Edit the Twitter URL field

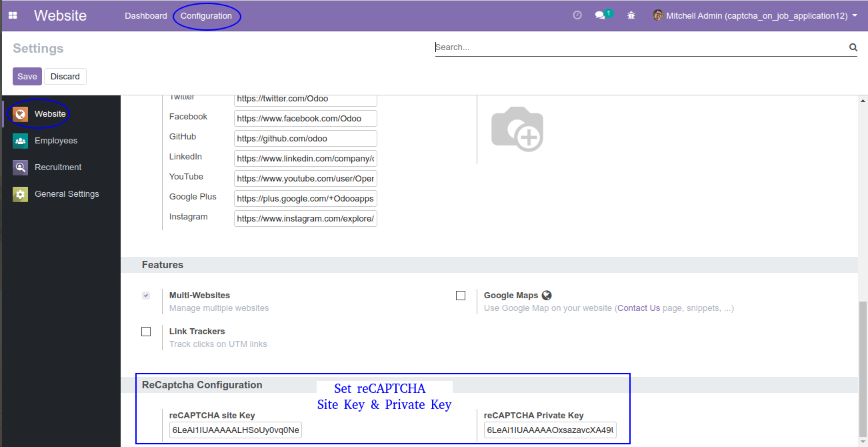coord(305,99)
